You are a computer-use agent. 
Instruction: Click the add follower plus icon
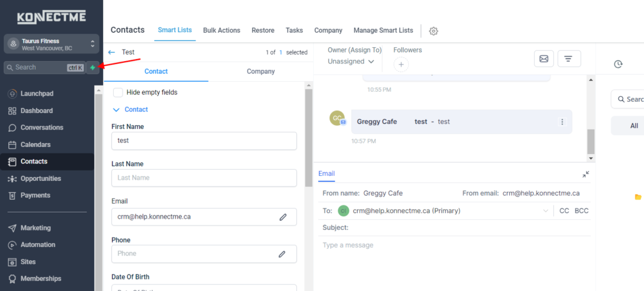coord(401,64)
